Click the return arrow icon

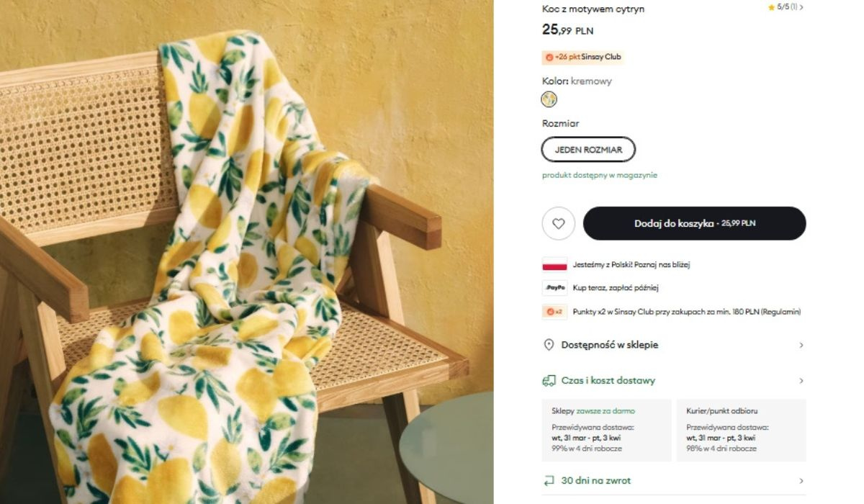[x=549, y=480]
